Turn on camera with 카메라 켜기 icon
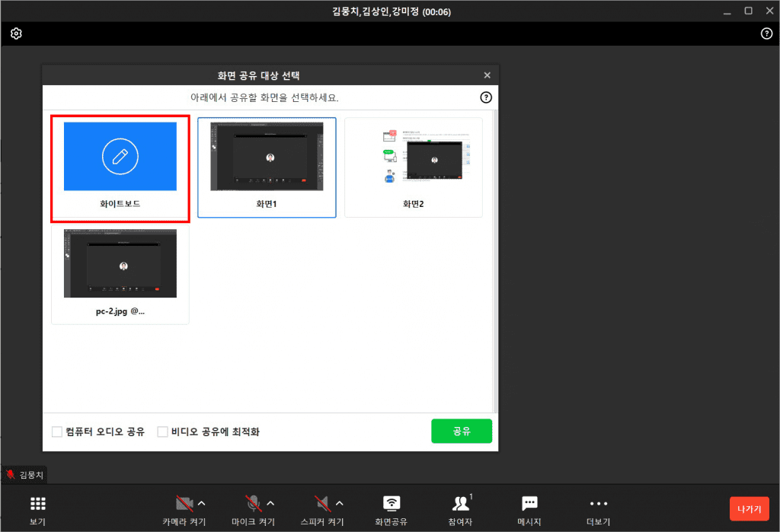This screenshot has width=780, height=532. 184,503
